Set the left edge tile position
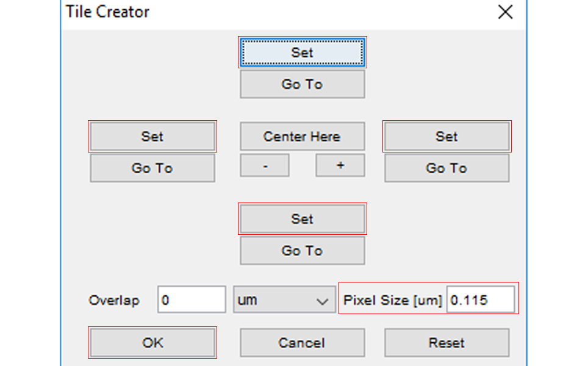The width and height of the screenshot is (588, 366). pyautogui.click(x=152, y=137)
